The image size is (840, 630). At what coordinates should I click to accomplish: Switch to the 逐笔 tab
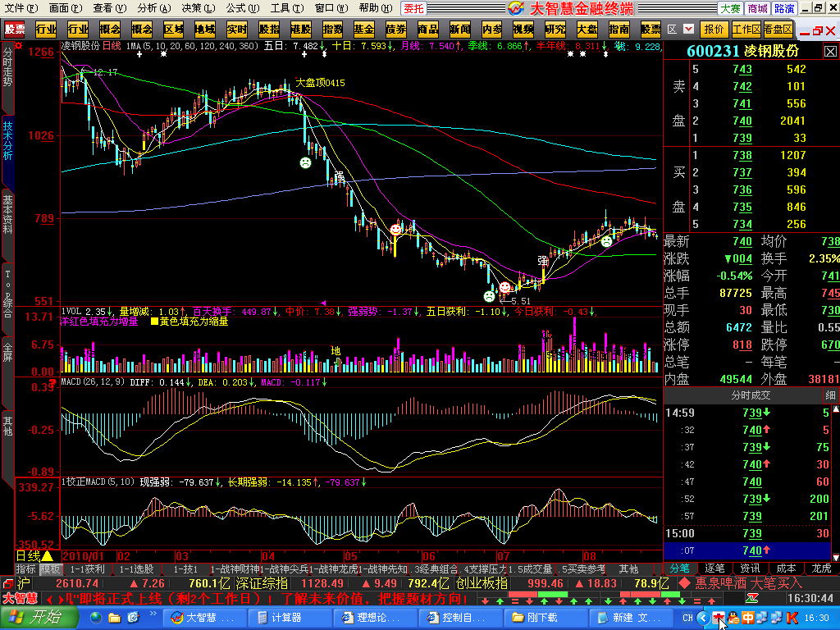coord(714,568)
